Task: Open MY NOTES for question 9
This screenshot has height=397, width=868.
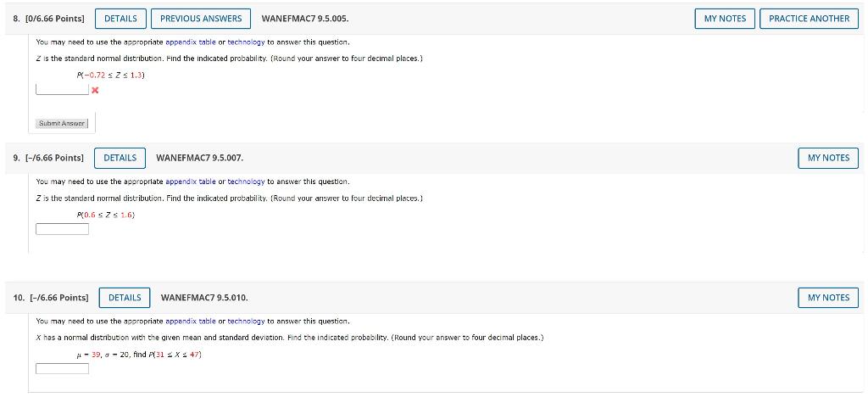Action: click(x=829, y=158)
